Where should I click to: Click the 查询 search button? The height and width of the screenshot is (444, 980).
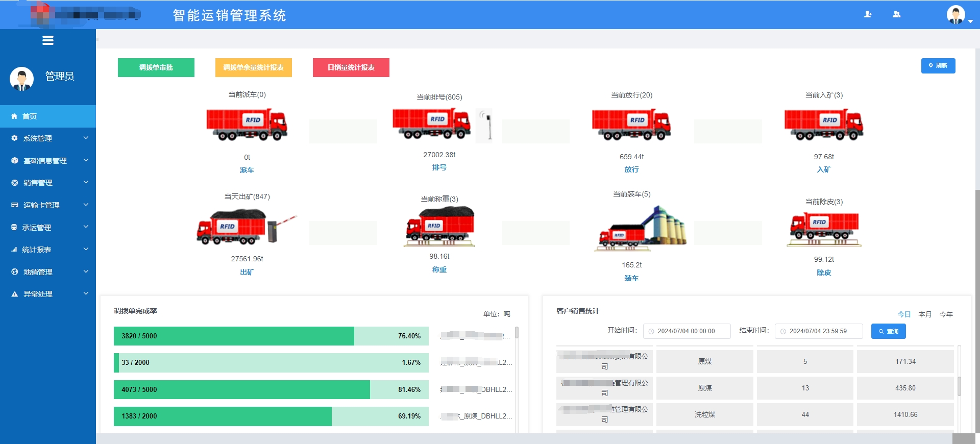pyautogui.click(x=888, y=331)
